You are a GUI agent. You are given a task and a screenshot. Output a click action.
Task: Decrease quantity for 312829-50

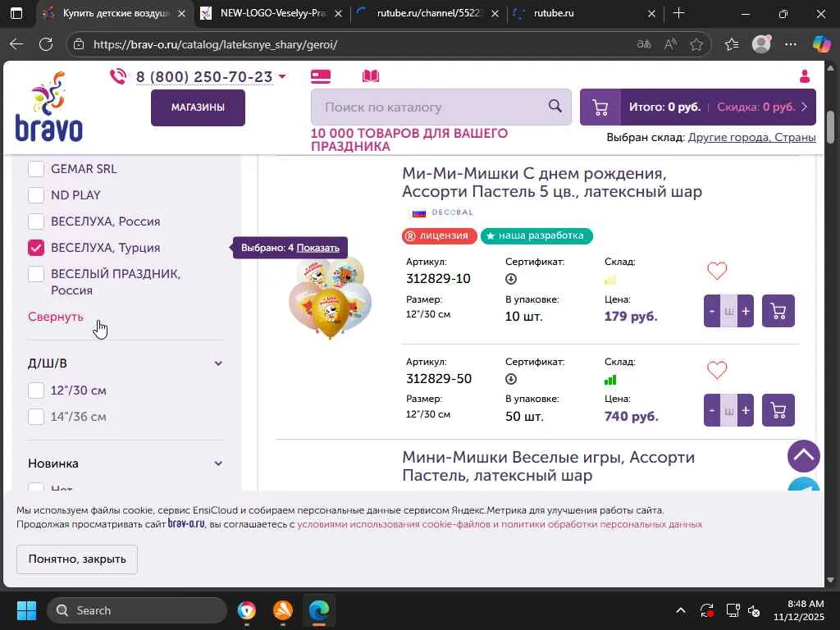[712, 410]
